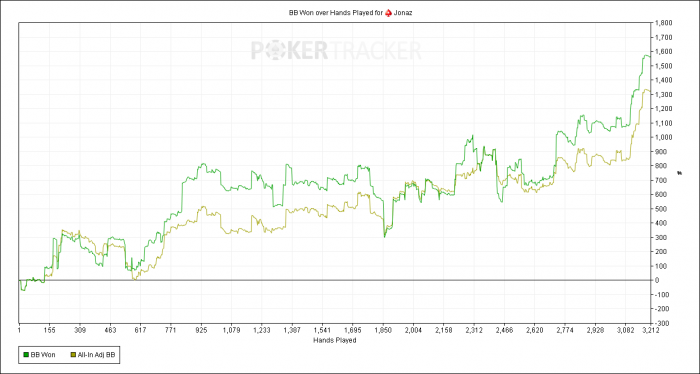This screenshot has width=700, height=374.
Task: Click the y-axis value -100
Action: pos(661,295)
